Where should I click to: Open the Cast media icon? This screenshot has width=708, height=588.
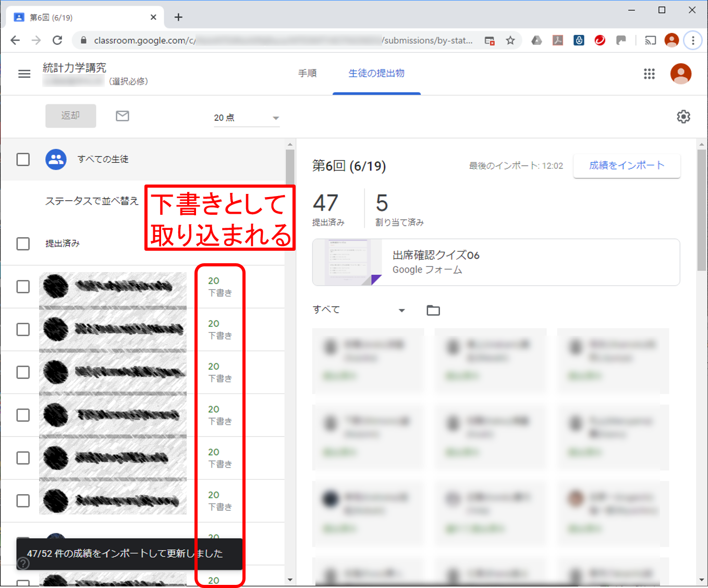tap(650, 40)
